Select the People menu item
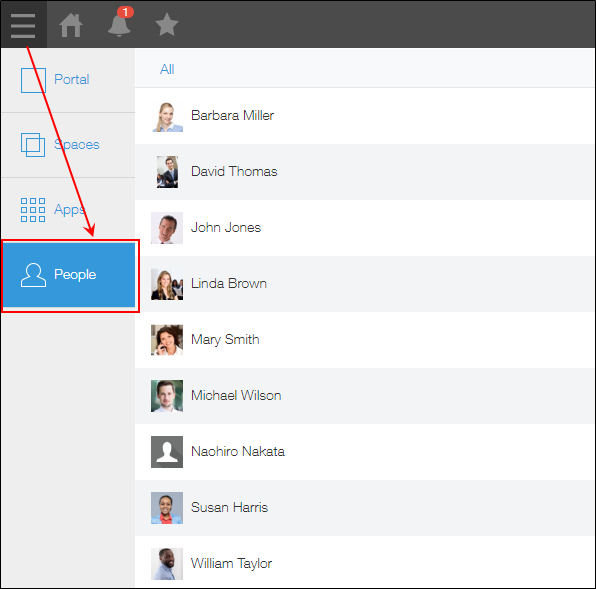The width and height of the screenshot is (596, 589). (69, 274)
